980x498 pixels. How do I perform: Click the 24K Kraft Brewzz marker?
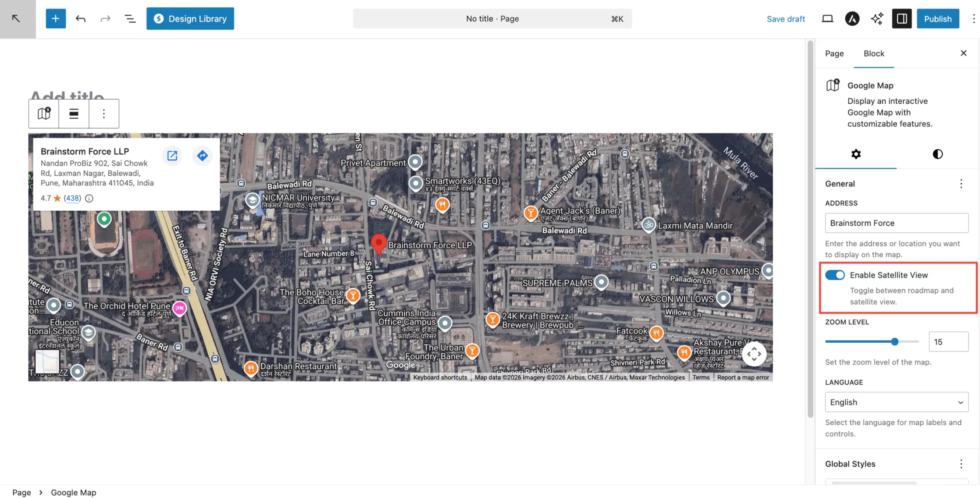(493, 319)
